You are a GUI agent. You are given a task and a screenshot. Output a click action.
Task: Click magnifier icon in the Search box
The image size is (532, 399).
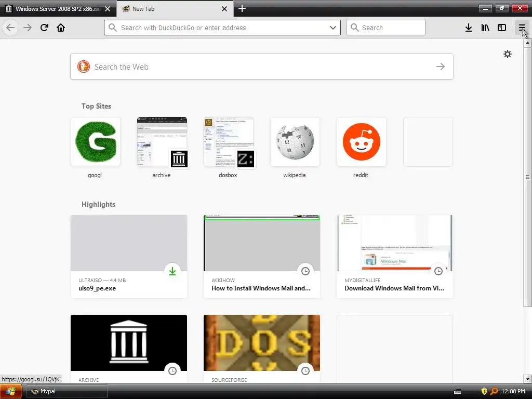coord(354,28)
